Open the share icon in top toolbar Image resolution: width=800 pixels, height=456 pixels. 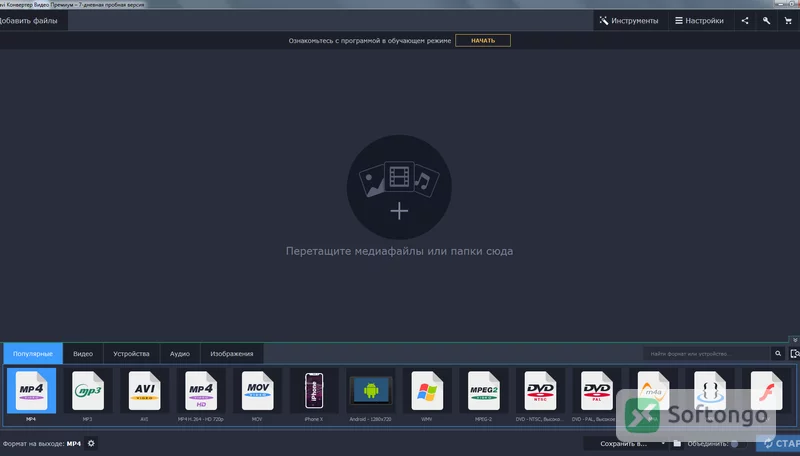[745, 21]
